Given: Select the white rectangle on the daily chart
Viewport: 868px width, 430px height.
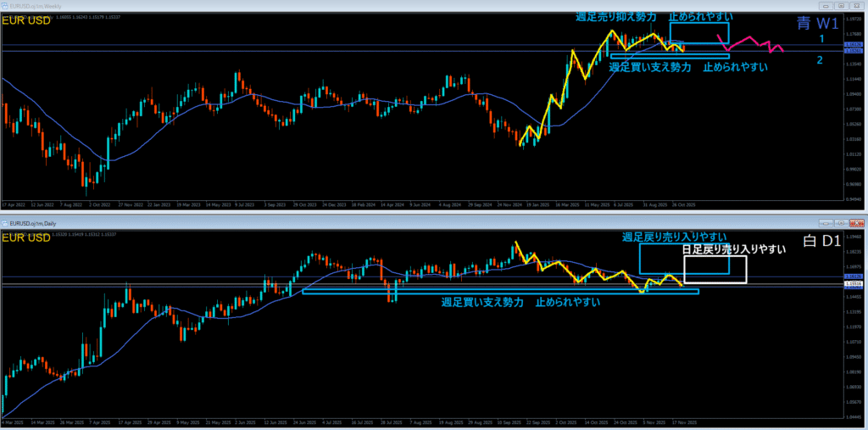Looking at the screenshot, I should (715, 270).
